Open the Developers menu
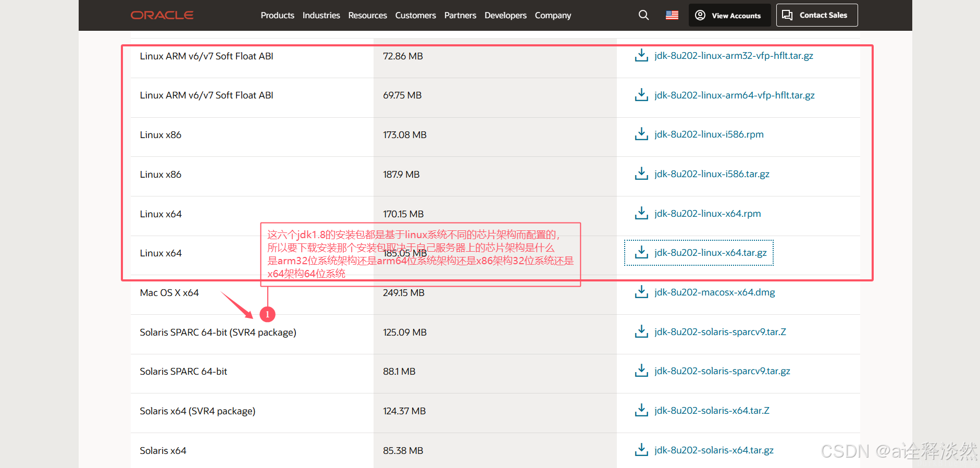The image size is (980, 468). (505, 16)
